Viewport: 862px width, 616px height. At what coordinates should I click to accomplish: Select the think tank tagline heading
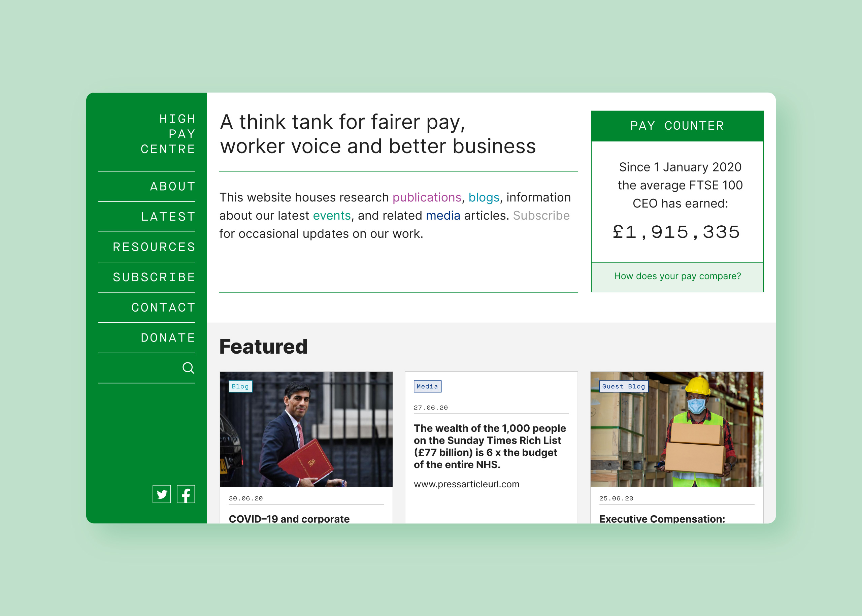[x=378, y=134]
